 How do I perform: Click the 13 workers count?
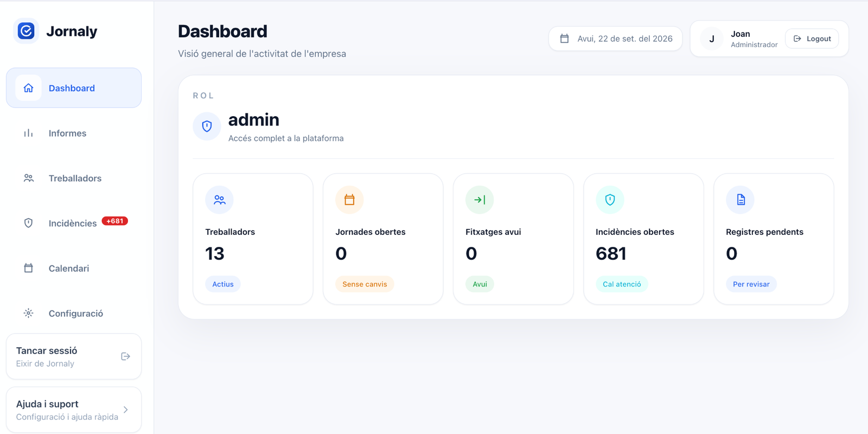coord(215,253)
